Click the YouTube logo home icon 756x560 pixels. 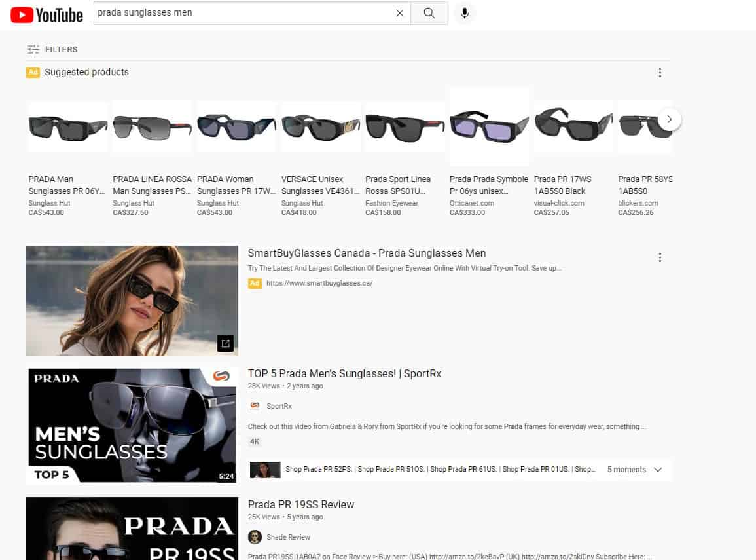[46, 14]
